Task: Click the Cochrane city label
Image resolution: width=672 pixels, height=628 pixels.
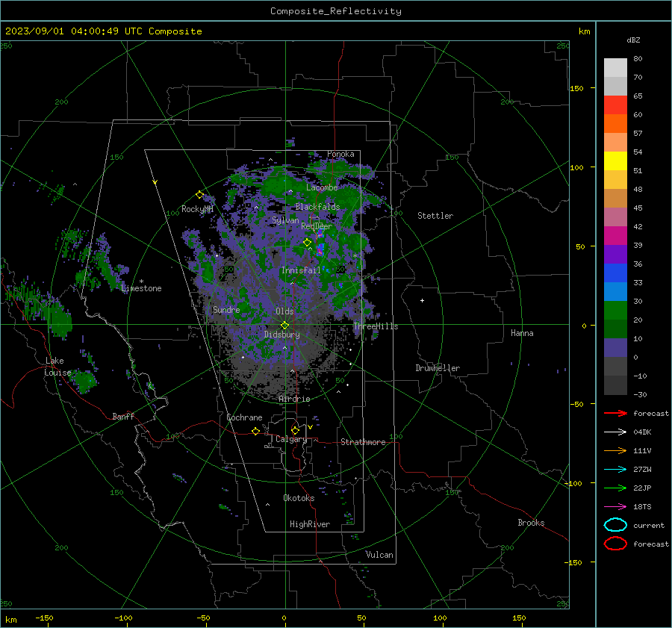Action: point(244,417)
